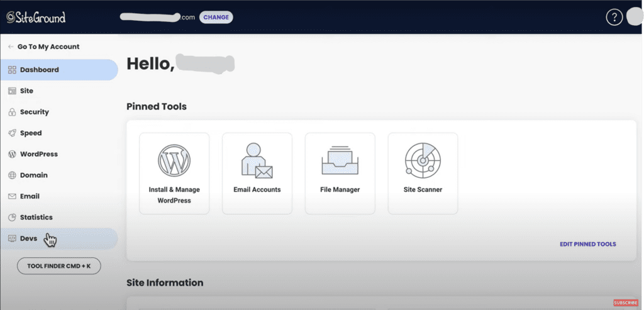Open the Site menu section
This screenshot has height=310, width=644.
click(58, 91)
